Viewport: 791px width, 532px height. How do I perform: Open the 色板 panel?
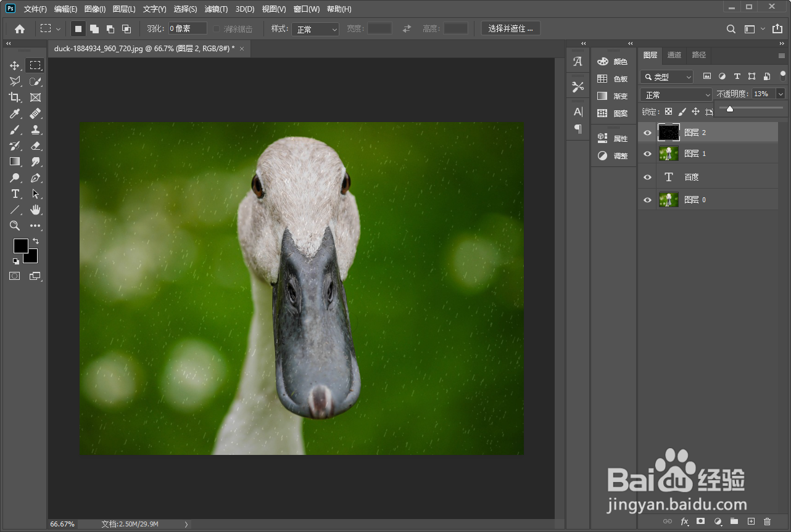(612, 79)
